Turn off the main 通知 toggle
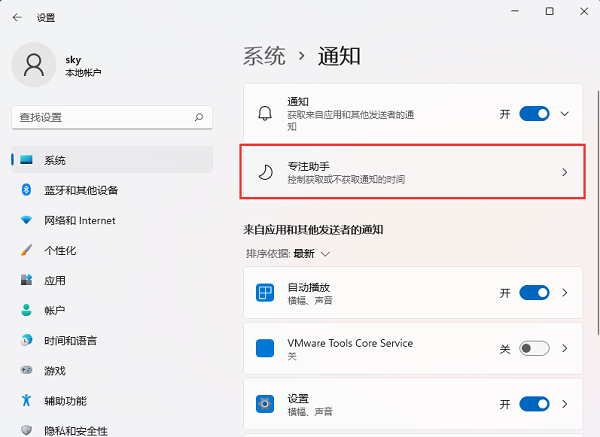This screenshot has height=437, width=600. (x=535, y=114)
